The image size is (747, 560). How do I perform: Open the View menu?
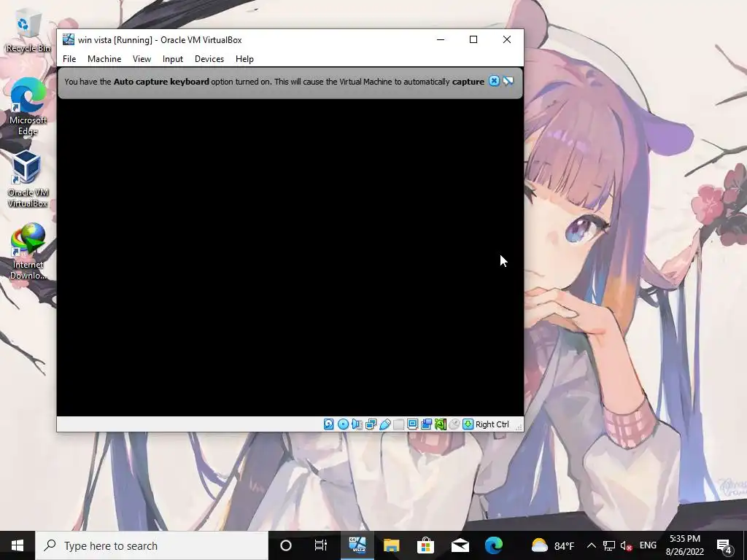tap(142, 59)
